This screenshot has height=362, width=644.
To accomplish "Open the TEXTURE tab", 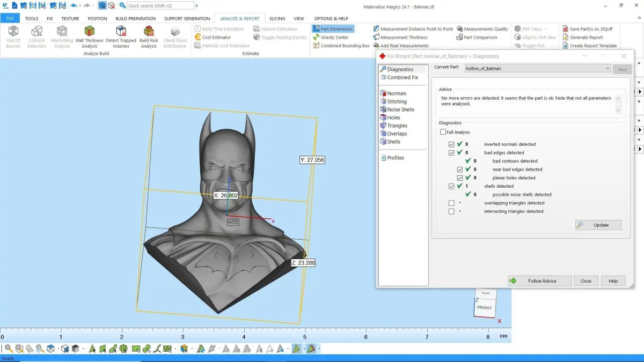I will (70, 18).
